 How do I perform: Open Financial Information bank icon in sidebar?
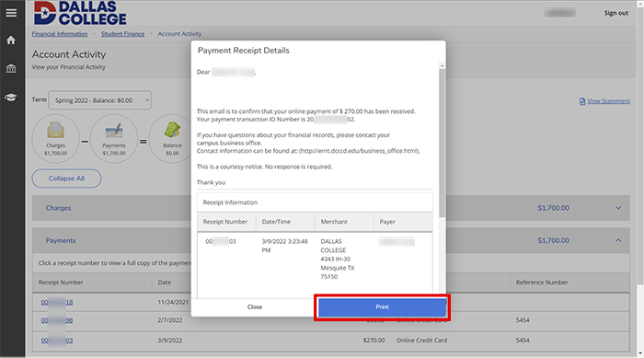coord(11,68)
